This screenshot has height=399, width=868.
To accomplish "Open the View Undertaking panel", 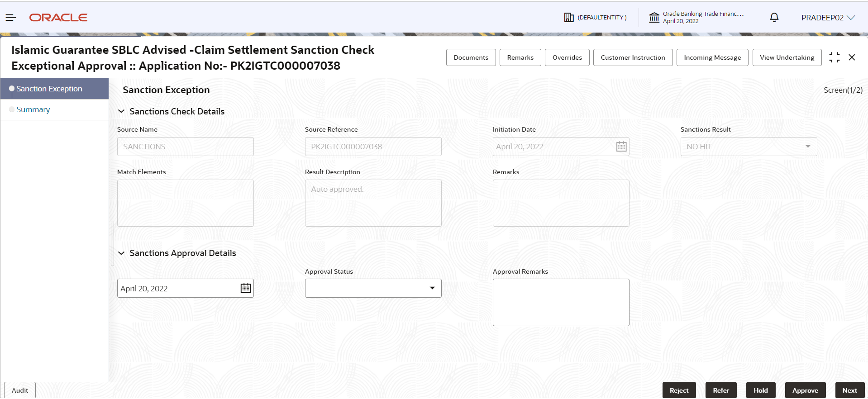I will pos(787,57).
